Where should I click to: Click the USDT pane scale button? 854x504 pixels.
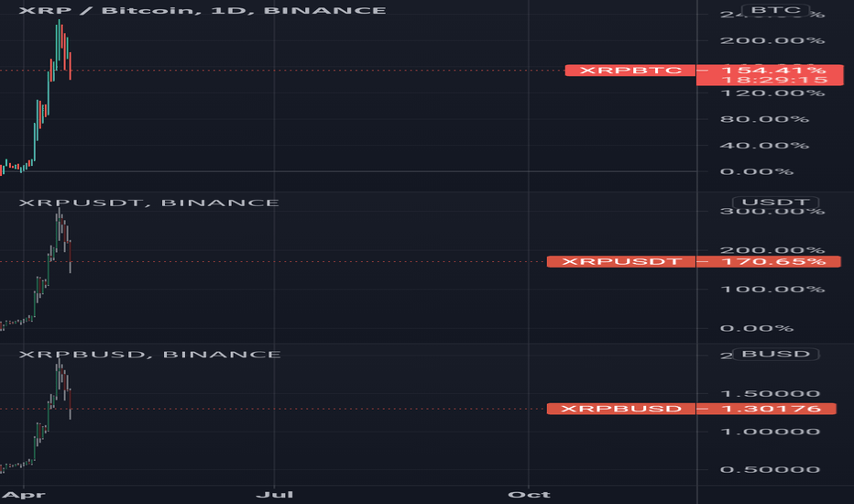775,203
